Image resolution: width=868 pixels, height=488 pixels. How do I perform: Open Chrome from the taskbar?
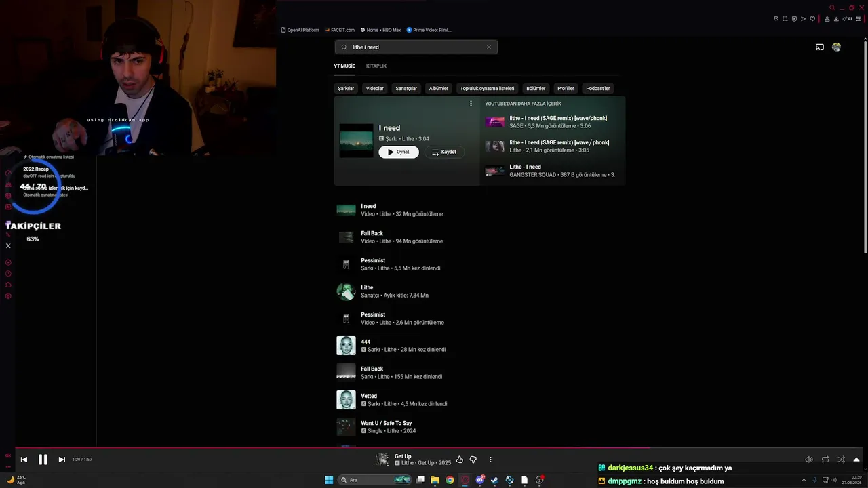(x=450, y=480)
